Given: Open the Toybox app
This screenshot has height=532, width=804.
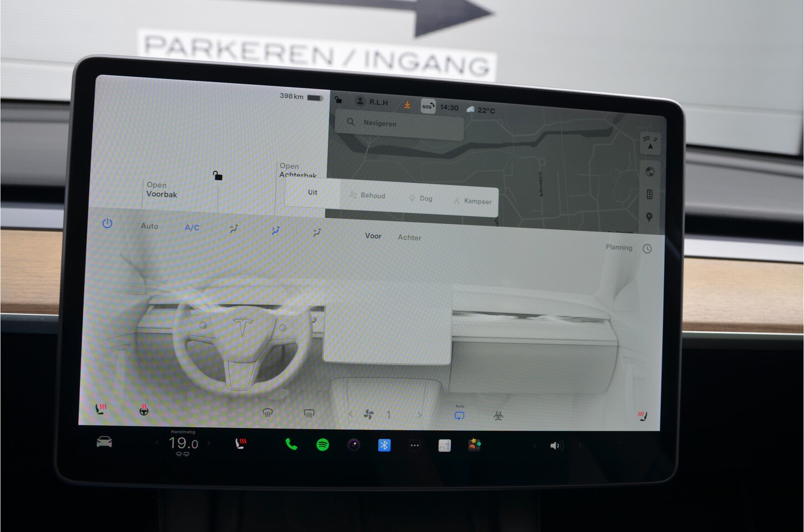Looking at the screenshot, I should 474,445.
